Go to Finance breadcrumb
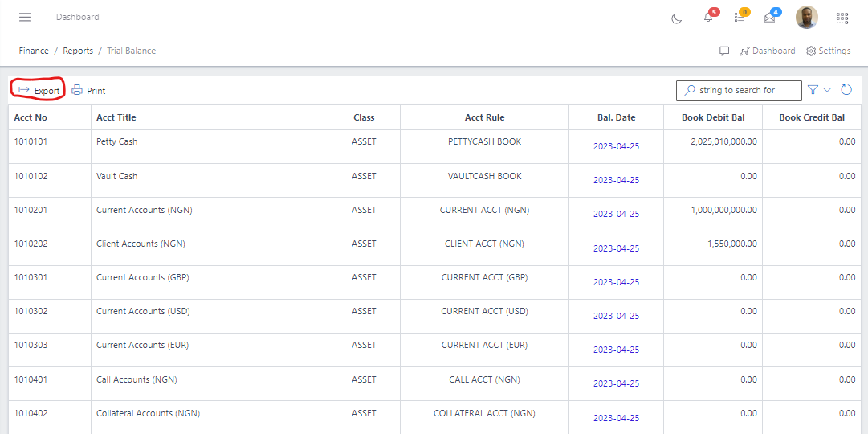This screenshot has width=868, height=434. [x=34, y=51]
